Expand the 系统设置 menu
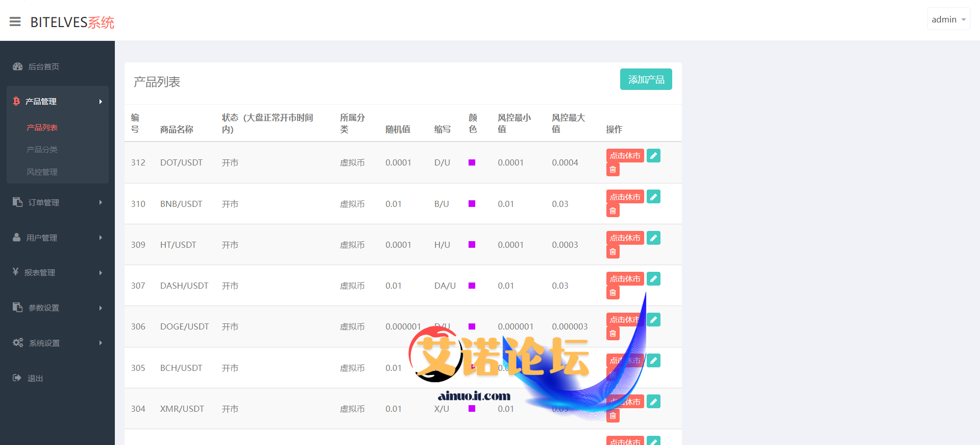This screenshot has height=445, width=980. 57,343
